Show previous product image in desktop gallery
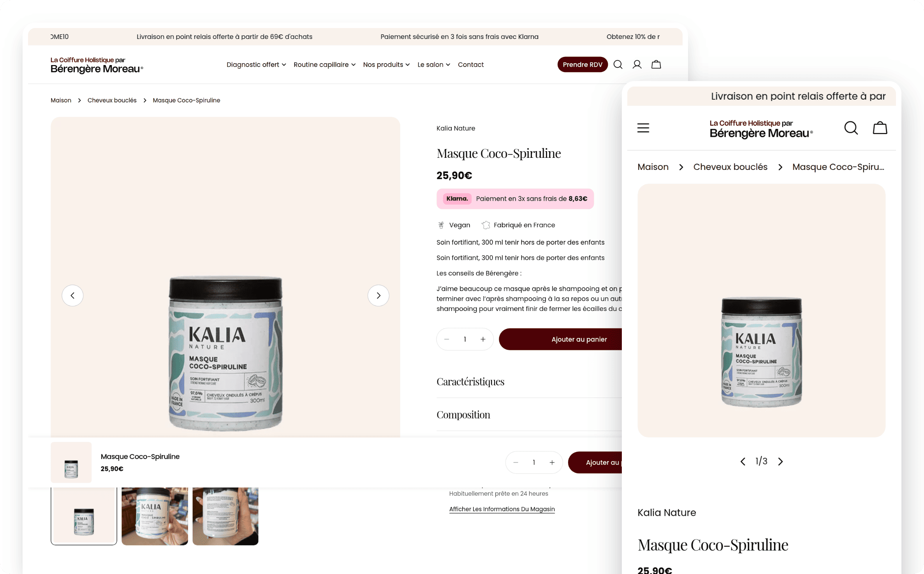This screenshot has height=574, width=924. (72, 295)
